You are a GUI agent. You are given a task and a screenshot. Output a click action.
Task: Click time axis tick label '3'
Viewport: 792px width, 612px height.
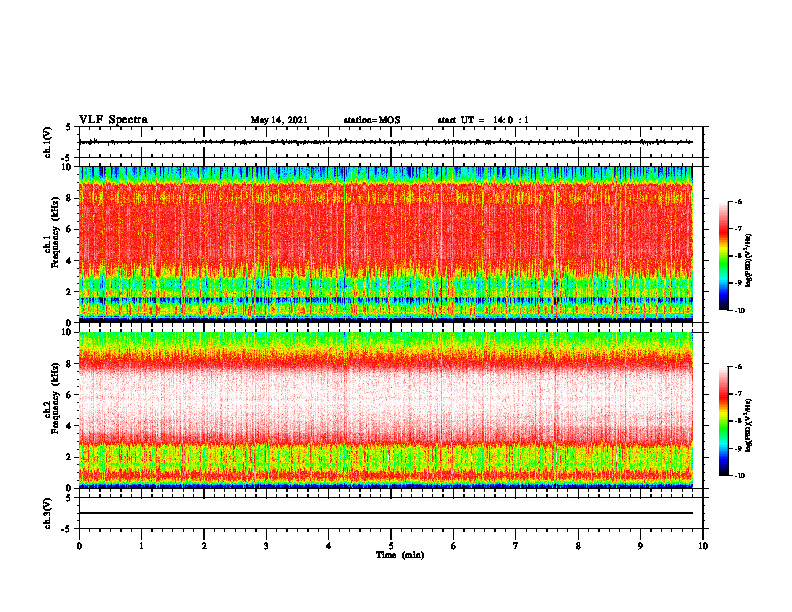click(x=266, y=546)
